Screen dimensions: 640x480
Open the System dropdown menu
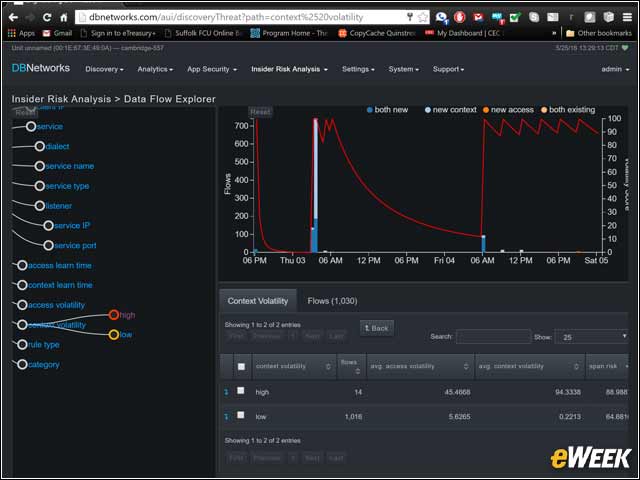(x=403, y=69)
